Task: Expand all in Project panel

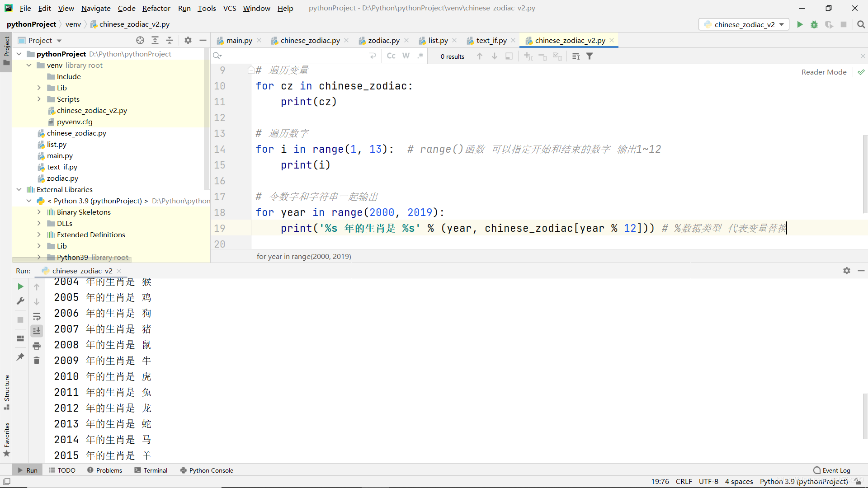Action: click(155, 40)
